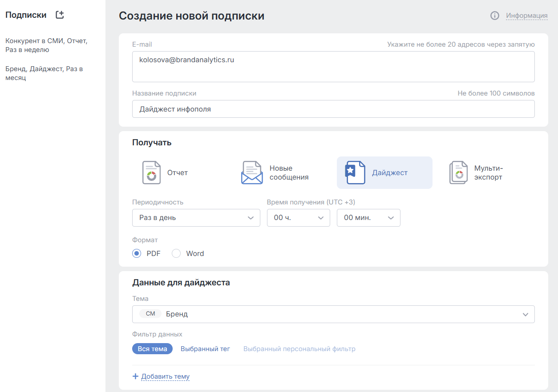
Task: Click the Формат label
Action: 145,240
